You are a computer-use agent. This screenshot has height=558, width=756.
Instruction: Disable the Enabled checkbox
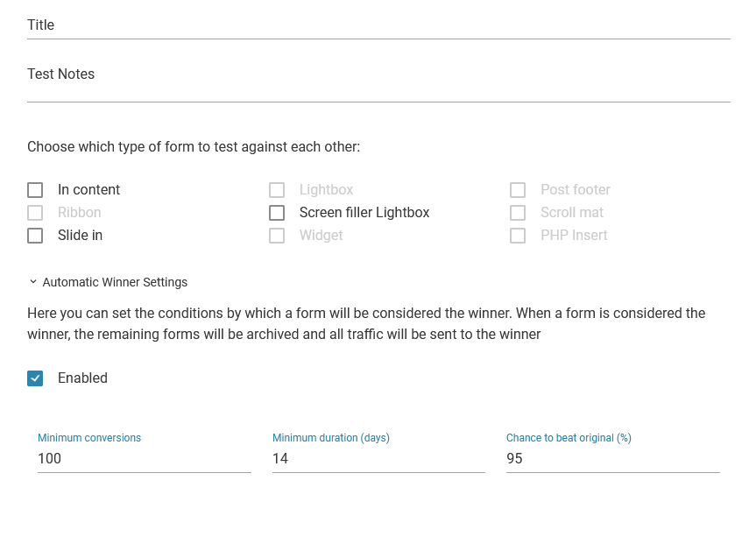35,378
